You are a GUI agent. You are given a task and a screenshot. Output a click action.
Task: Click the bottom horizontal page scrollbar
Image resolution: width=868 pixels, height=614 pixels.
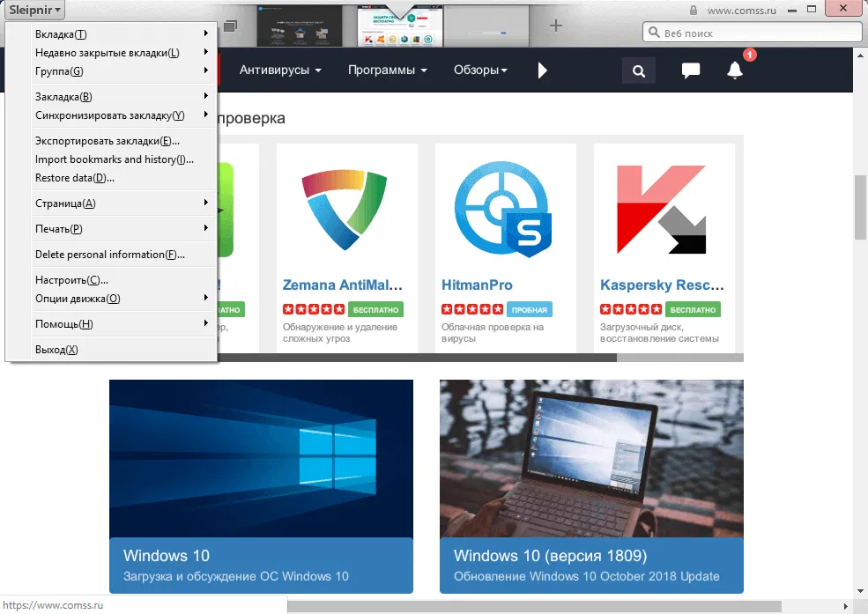tap(534, 607)
